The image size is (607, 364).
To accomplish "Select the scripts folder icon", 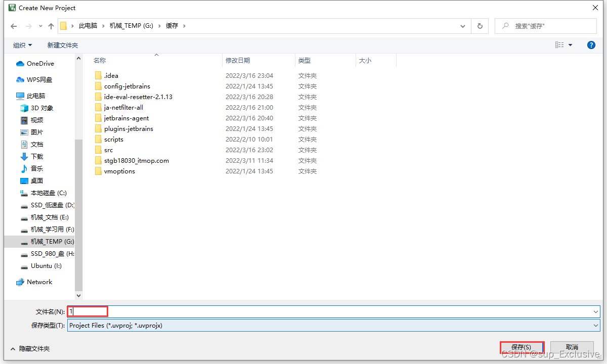I will click(98, 139).
